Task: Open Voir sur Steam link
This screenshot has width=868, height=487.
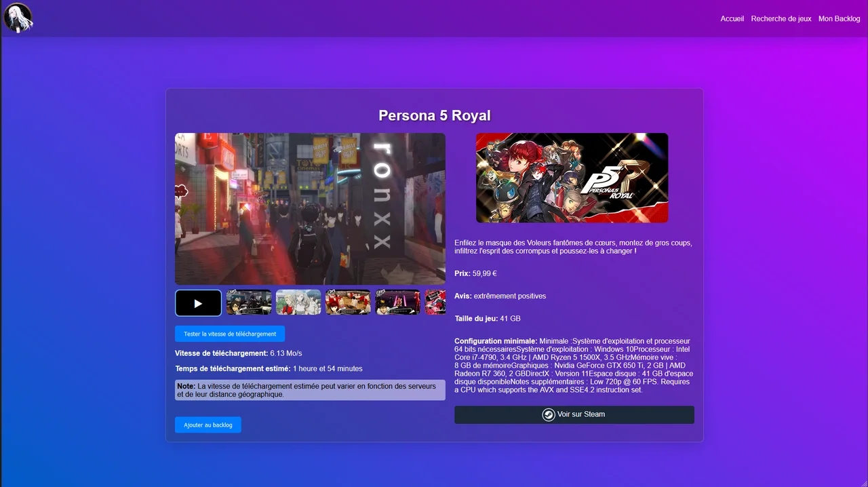Action: click(x=574, y=414)
